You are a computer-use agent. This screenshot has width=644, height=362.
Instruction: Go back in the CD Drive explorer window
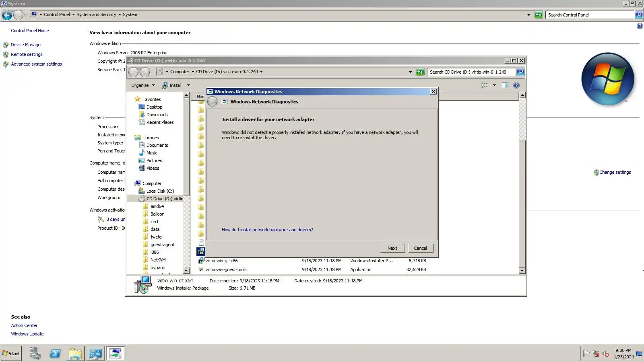tap(134, 72)
